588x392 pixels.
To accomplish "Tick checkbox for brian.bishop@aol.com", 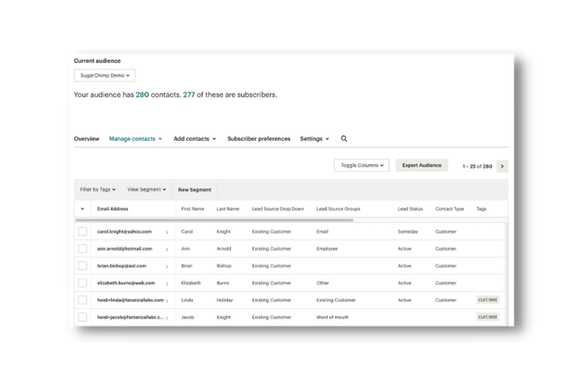I will tap(82, 266).
